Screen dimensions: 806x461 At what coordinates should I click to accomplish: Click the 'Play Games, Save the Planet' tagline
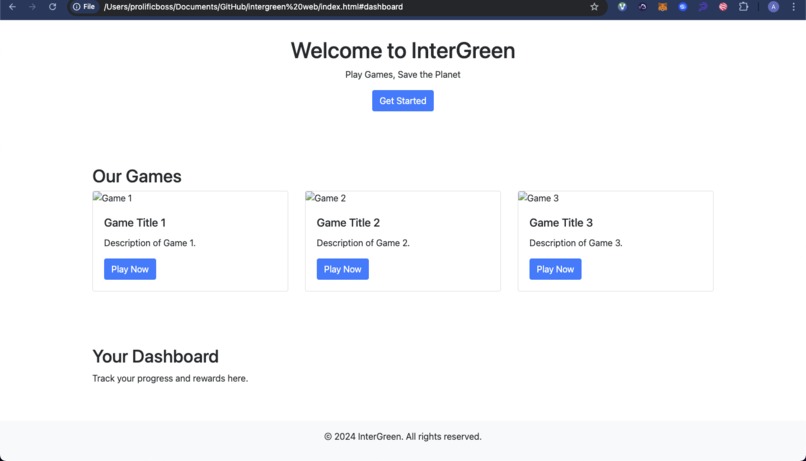pos(402,75)
